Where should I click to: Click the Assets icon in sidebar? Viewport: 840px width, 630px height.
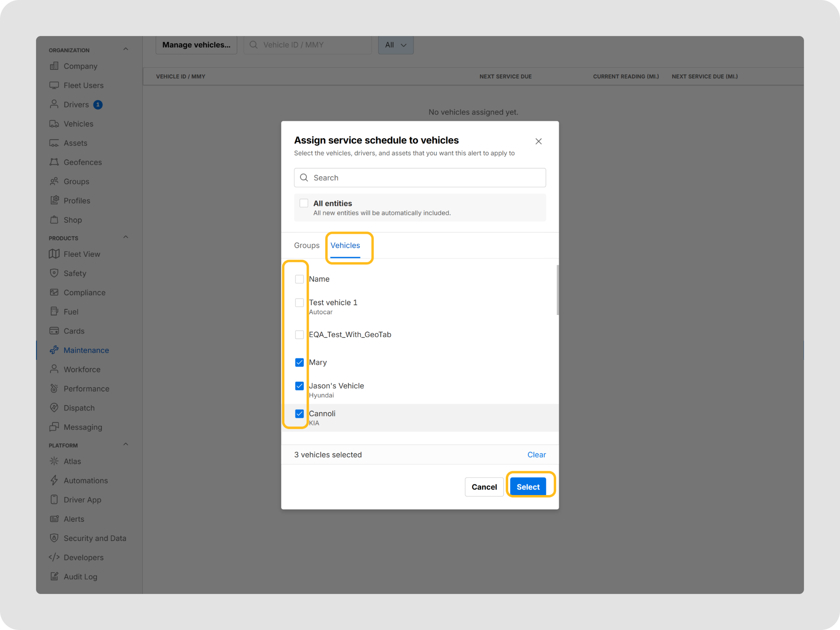[x=54, y=143]
